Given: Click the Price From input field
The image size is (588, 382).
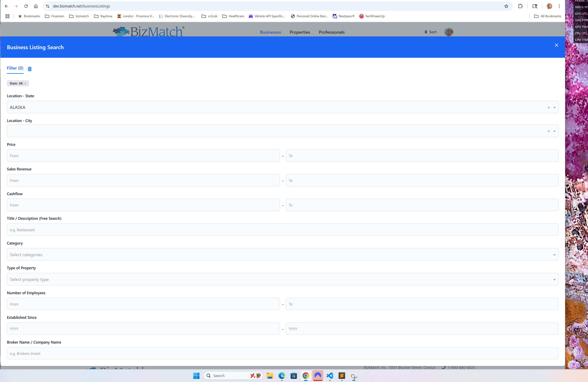Looking at the screenshot, I should 143,156.
